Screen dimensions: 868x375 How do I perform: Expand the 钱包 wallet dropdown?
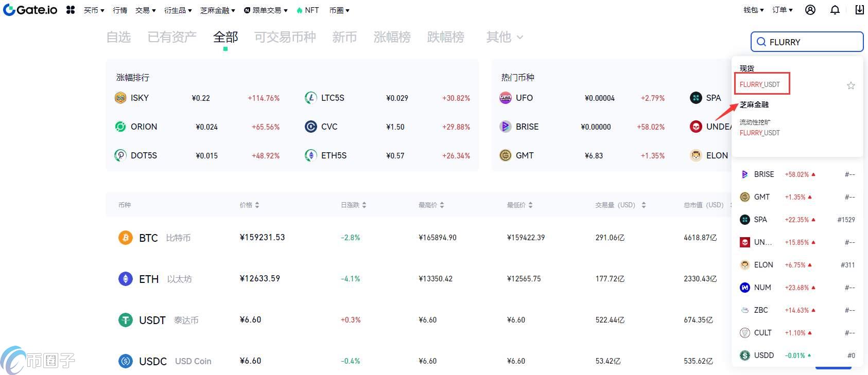[x=754, y=10]
